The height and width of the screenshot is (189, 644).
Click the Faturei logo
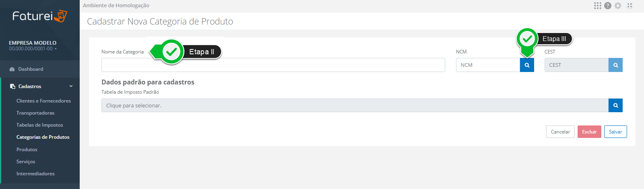click(39, 16)
